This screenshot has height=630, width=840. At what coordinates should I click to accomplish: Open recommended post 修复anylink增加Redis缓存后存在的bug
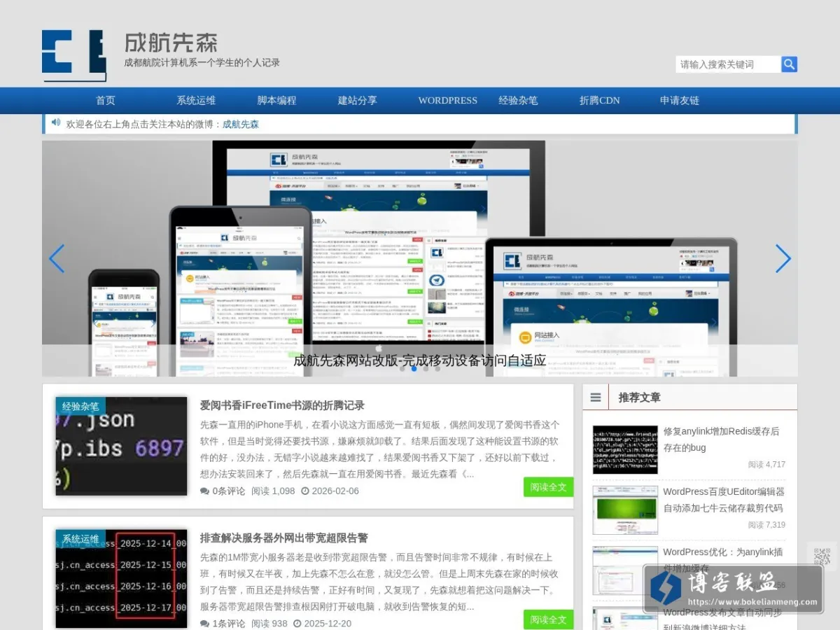point(721,439)
